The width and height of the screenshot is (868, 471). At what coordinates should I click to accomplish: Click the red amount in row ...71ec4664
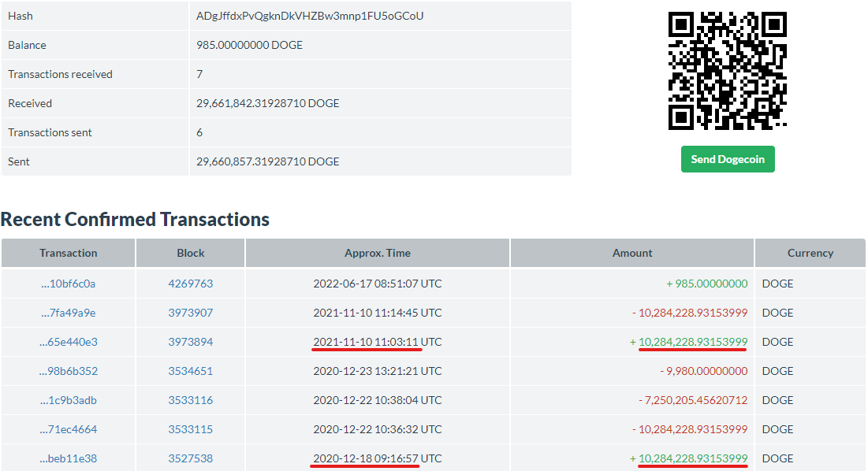tap(690, 429)
